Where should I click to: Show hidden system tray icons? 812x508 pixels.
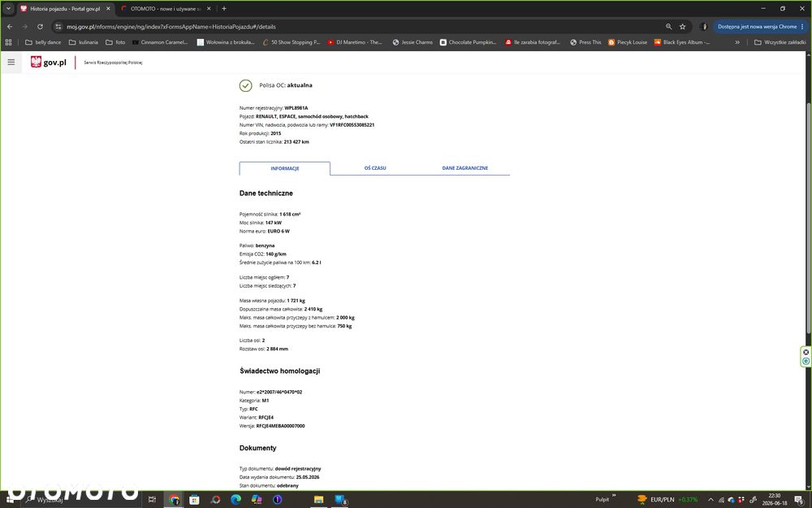[710, 500]
